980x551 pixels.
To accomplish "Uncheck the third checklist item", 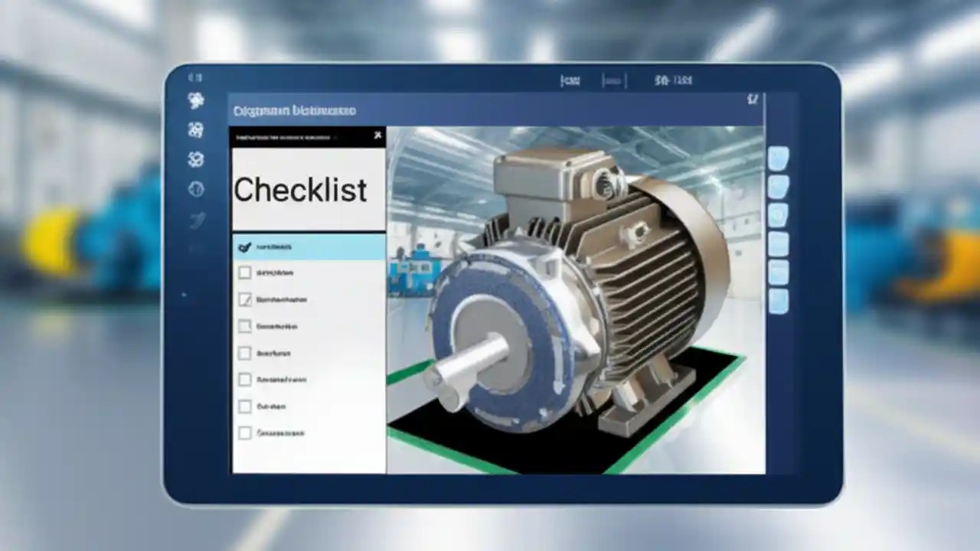I will [x=245, y=300].
